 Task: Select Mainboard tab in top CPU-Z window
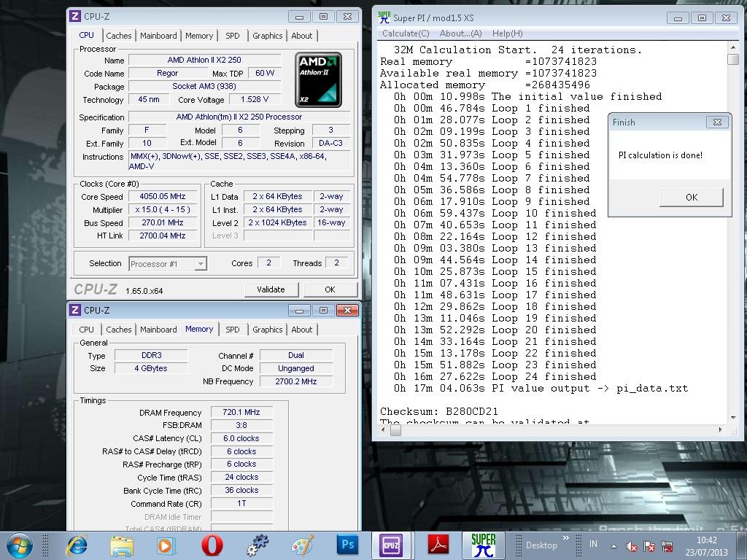click(x=158, y=36)
